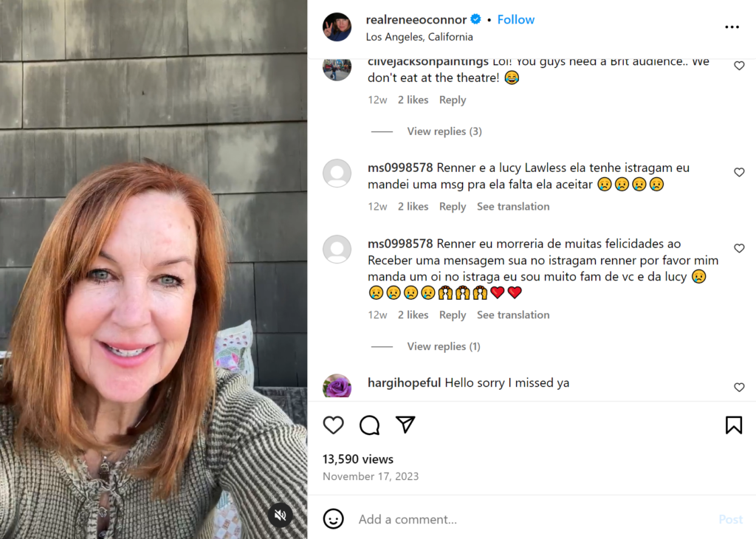Open the emoji picker in the comment box

(x=334, y=519)
